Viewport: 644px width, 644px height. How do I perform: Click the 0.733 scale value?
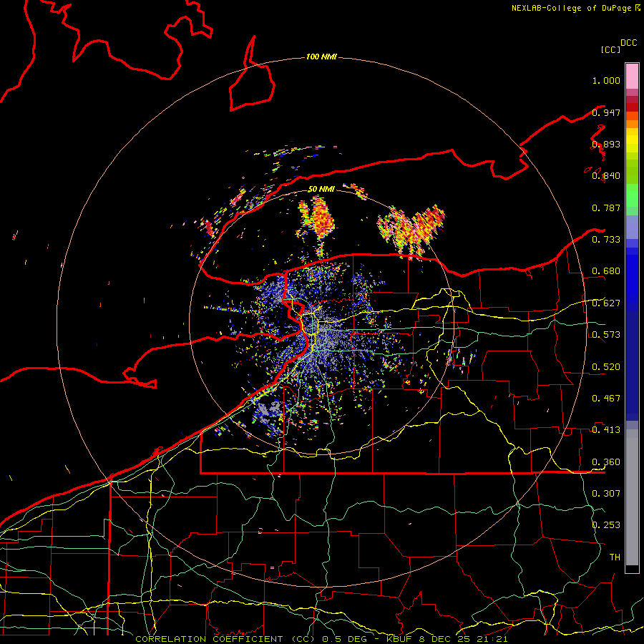(606, 240)
